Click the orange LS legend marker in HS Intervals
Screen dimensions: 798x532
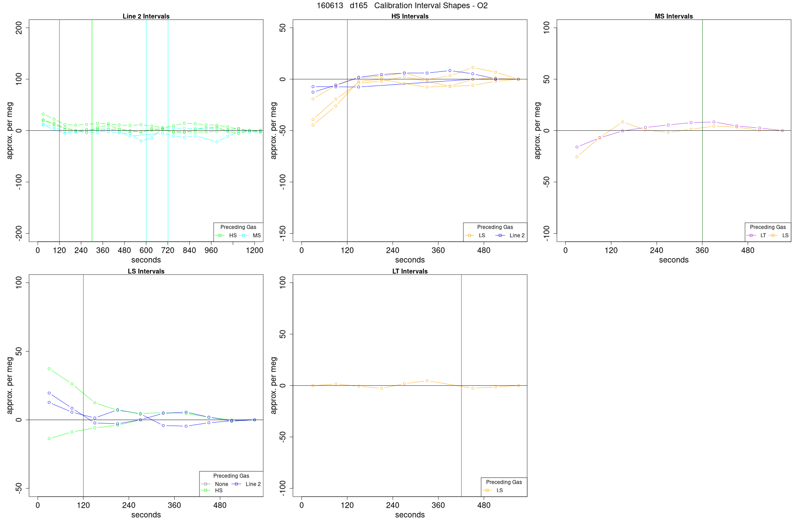(469, 235)
